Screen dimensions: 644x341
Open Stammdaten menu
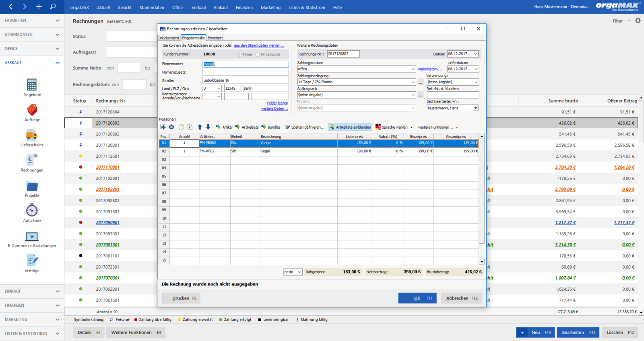point(152,7)
